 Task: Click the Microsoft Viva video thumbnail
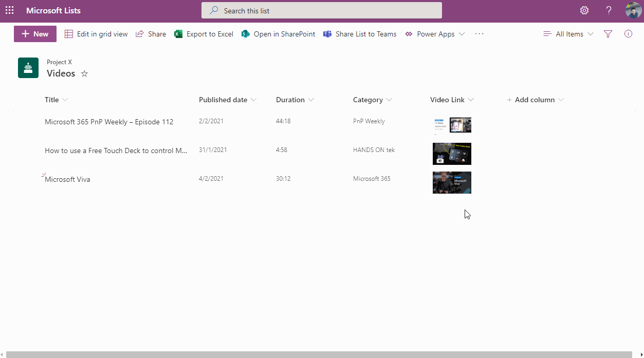click(452, 183)
